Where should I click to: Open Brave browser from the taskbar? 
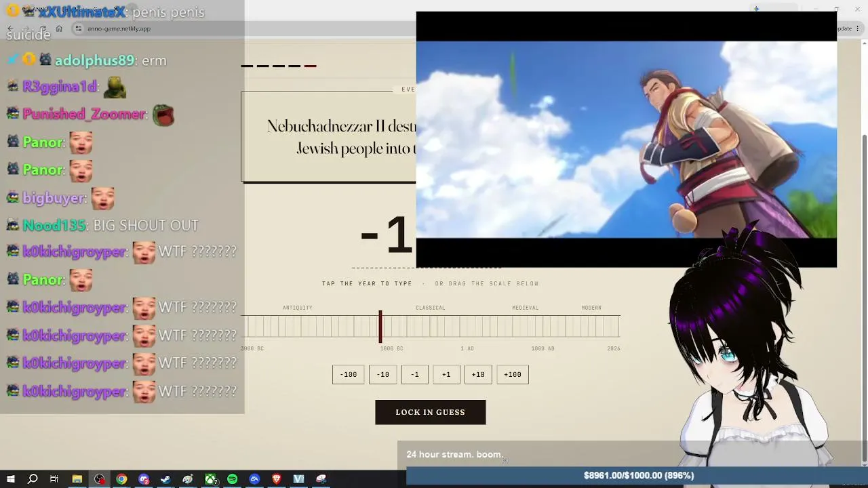pyautogui.click(x=277, y=479)
